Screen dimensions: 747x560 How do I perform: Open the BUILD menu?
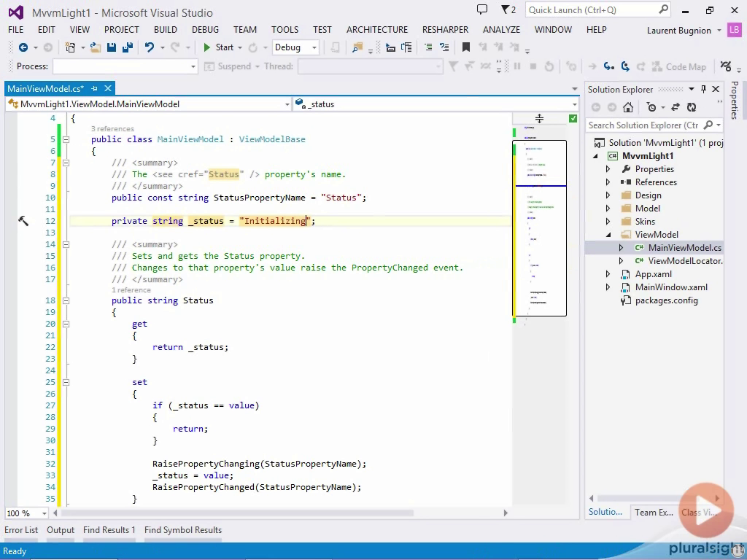point(166,29)
